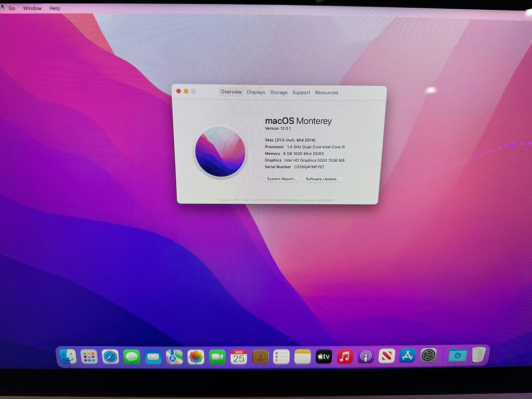Click the Intel HD Graphics 5000 1536 MB value
The image size is (532, 399).
tap(314, 160)
